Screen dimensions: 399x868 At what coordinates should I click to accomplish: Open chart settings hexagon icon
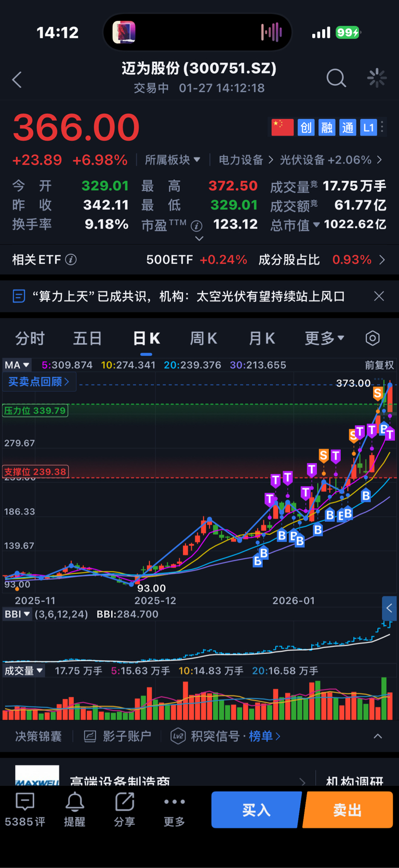373,338
